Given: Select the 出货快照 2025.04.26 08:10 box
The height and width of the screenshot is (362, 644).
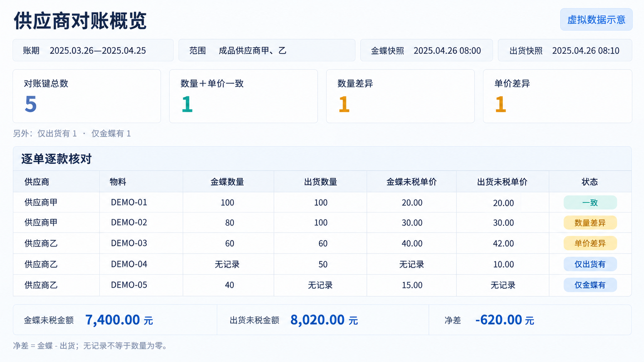Looking at the screenshot, I should pos(565,50).
